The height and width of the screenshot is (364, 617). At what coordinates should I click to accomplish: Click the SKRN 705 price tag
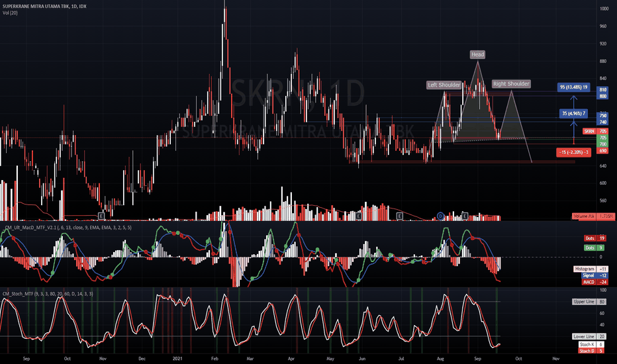595,131
